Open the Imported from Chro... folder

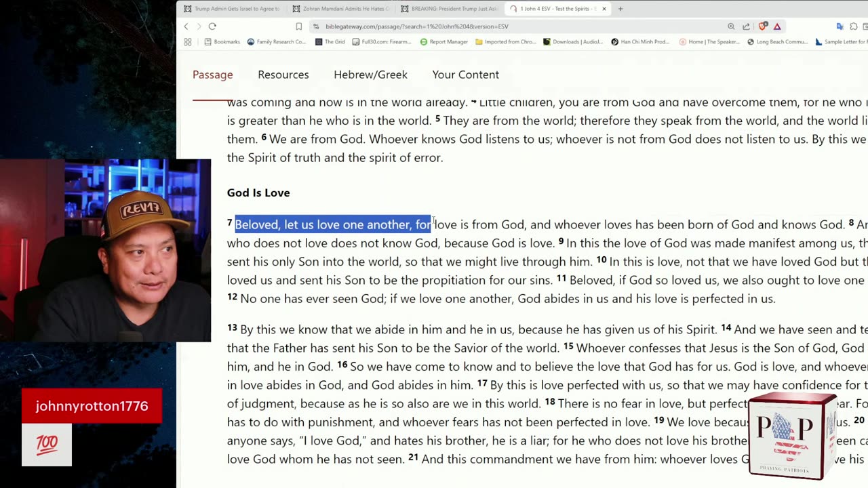tap(506, 42)
